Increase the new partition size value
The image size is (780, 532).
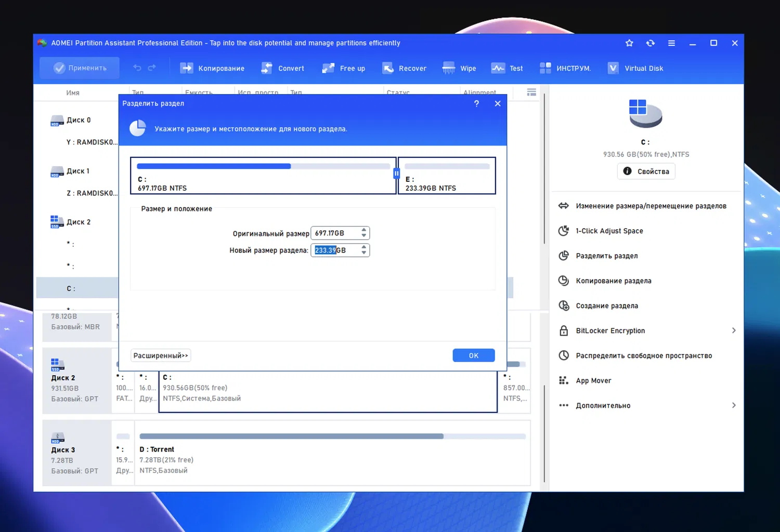tap(364, 247)
